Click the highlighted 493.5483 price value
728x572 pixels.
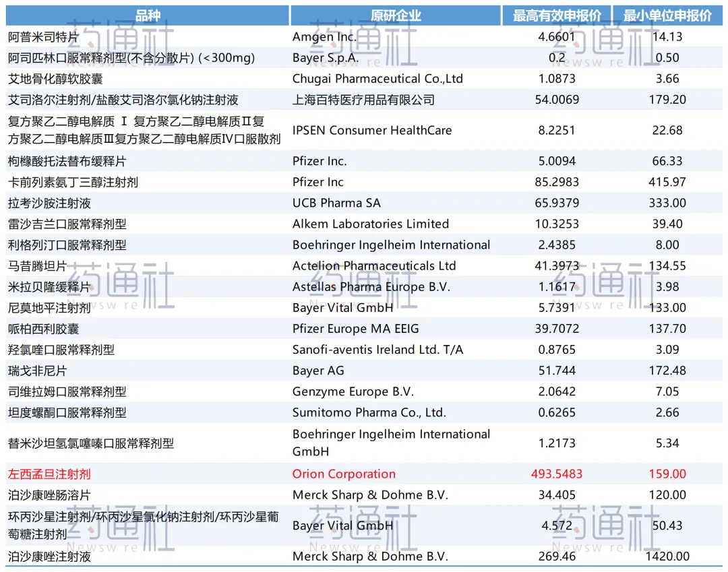(556, 474)
